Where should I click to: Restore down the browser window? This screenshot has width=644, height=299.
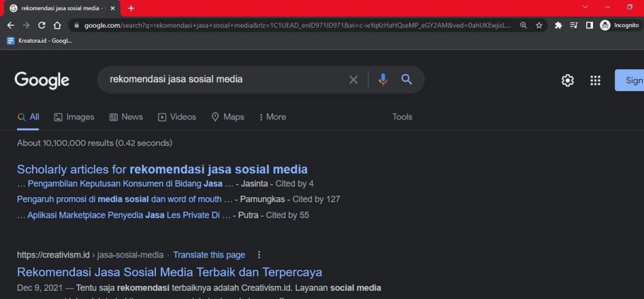pyautogui.click(x=630, y=7)
